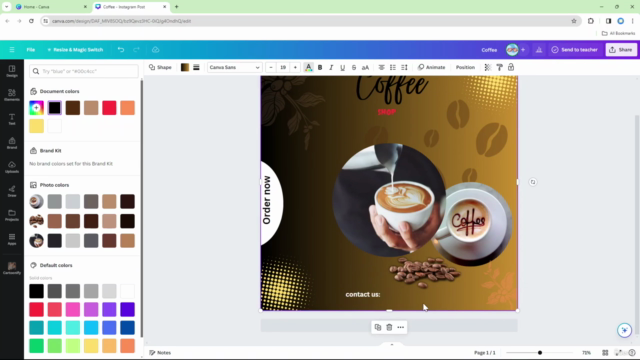Click the Share button
This screenshot has height=360, width=640.
coord(621,50)
